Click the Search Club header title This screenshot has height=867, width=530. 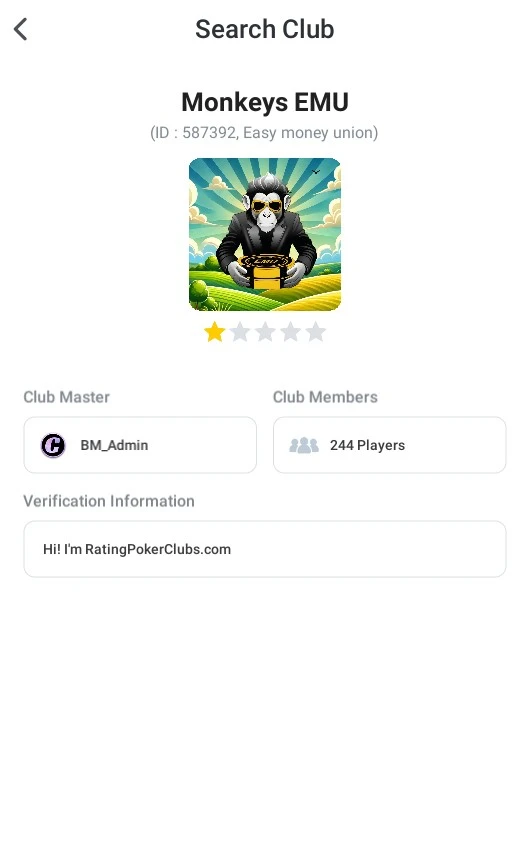coord(265,29)
